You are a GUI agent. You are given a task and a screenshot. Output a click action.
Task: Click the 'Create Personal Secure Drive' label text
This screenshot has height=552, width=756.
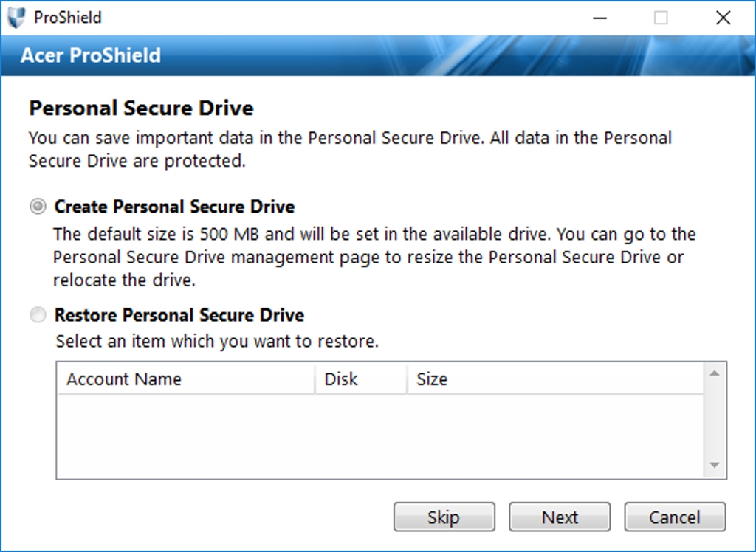[174, 207]
